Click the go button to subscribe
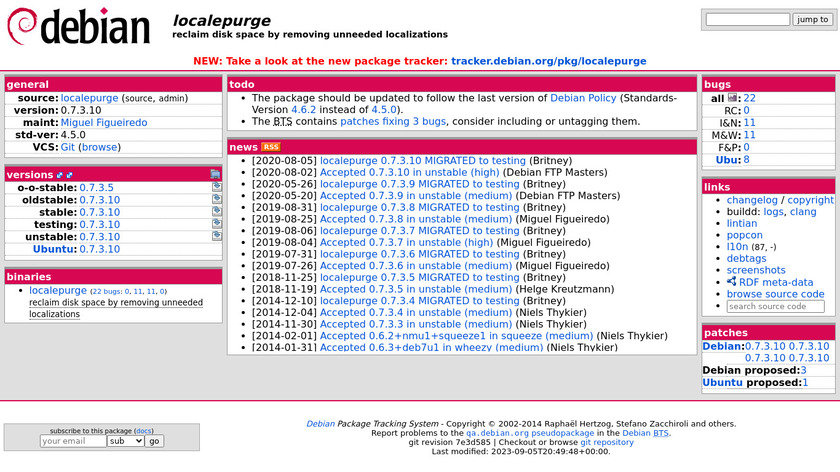840x472 pixels. click(154, 441)
